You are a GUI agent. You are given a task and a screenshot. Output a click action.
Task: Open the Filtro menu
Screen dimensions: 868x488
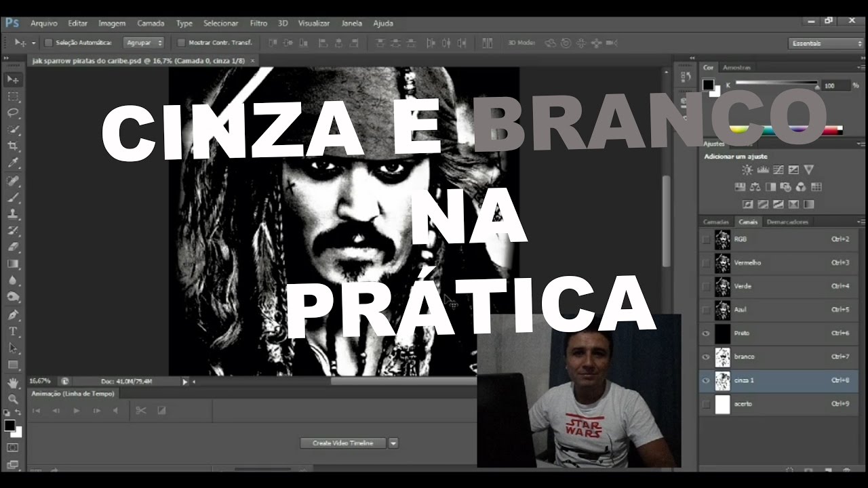258,23
